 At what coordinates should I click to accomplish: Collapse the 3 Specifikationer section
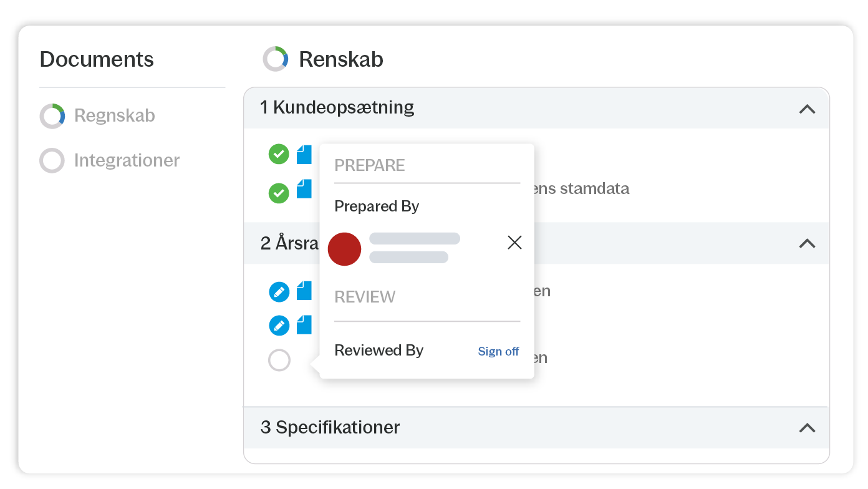[807, 428]
